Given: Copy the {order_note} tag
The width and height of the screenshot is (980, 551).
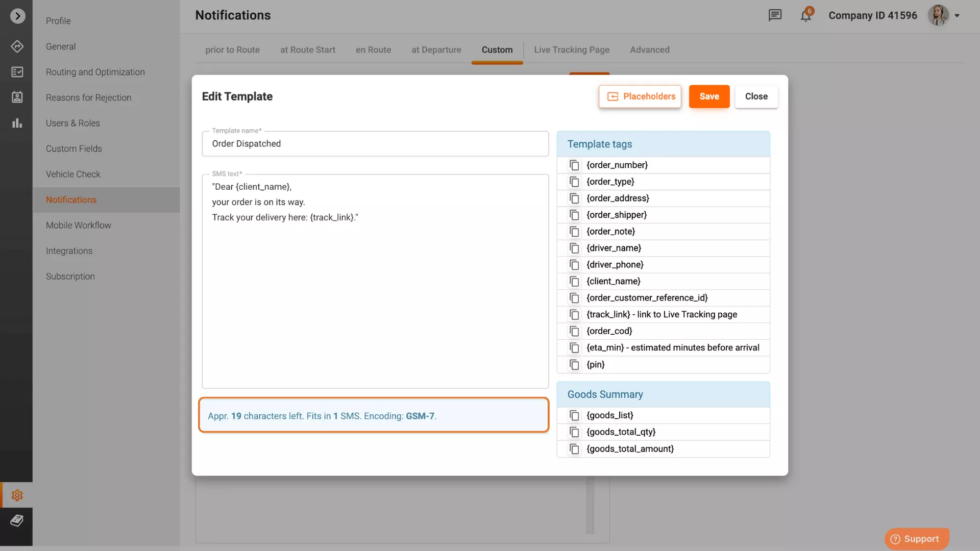Looking at the screenshot, I should tap(574, 232).
